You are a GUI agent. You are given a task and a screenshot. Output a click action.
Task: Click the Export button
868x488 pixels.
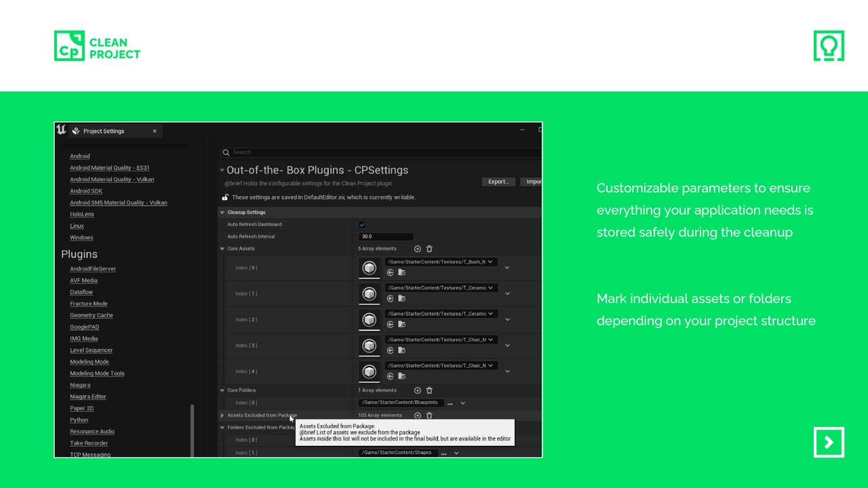(498, 182)
